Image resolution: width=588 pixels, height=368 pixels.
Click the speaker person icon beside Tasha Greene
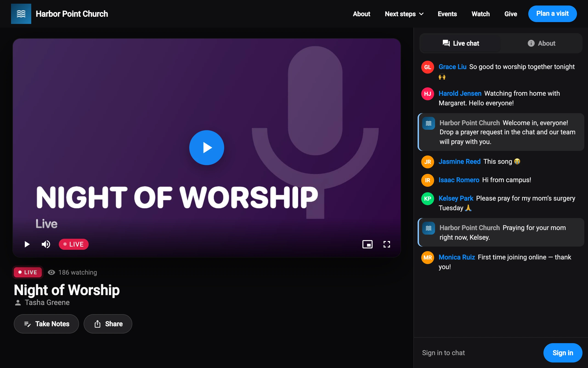pyautogui.click(x=18, y=302)
